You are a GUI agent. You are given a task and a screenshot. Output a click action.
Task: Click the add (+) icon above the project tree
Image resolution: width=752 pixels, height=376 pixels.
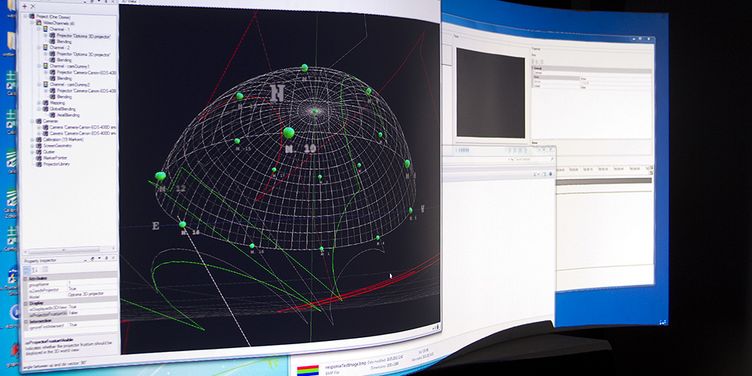tap(24, 6)
